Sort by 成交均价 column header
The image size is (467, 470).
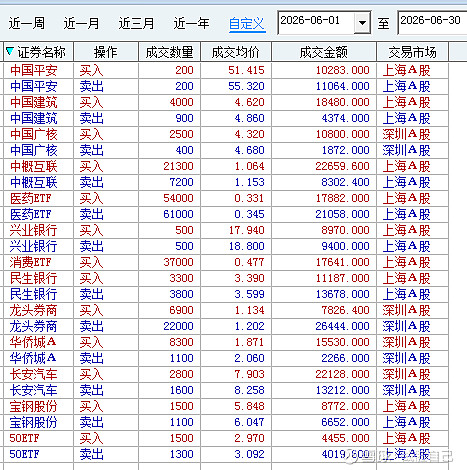236,52
